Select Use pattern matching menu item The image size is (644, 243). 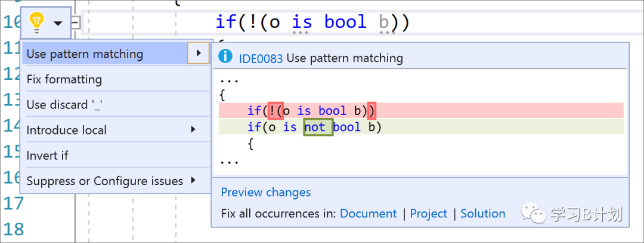coord(116,54)
